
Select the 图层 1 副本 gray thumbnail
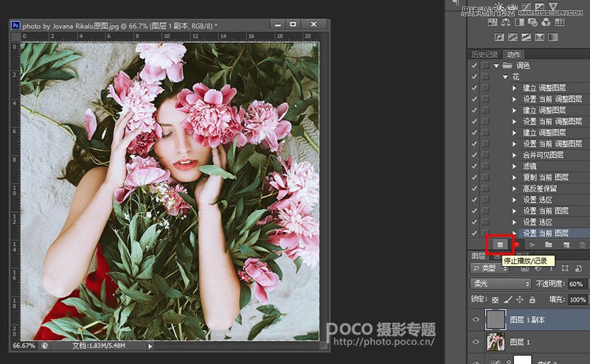coord(496,320)
